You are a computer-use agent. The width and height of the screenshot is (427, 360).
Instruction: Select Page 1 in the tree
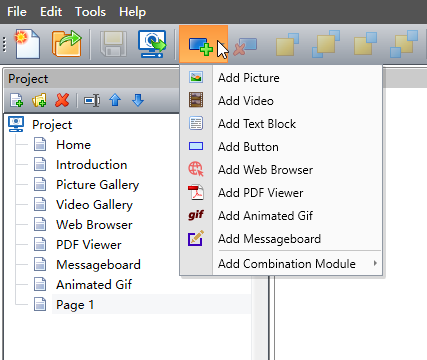[x=75, y=305]
